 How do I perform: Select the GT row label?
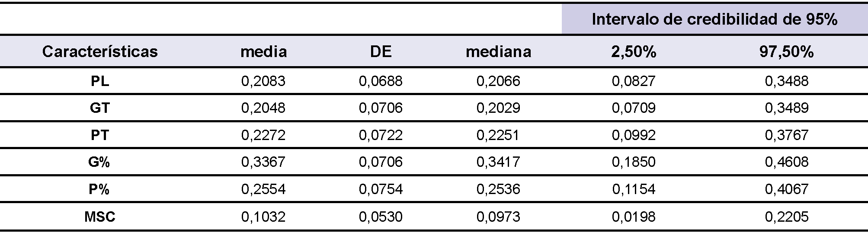(x=100, y=108)
